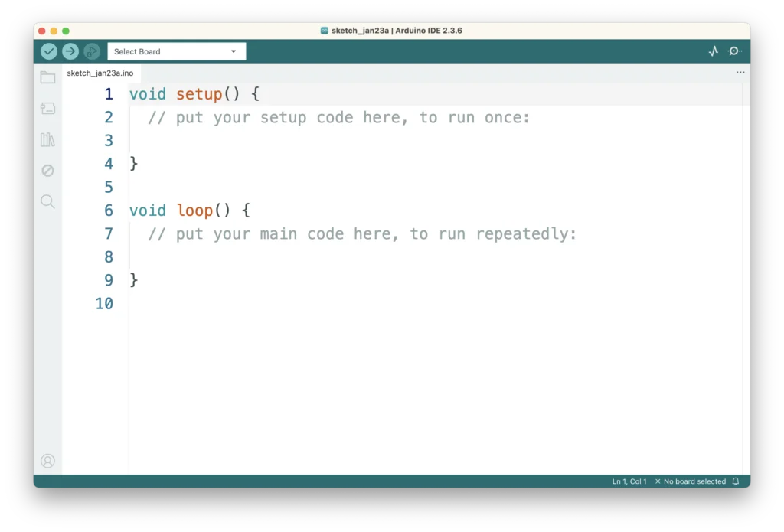Click the Select Board dropdown arrow
Viewport: 784px width, 532px height.
pyautogui.click(x=234, y=51)
